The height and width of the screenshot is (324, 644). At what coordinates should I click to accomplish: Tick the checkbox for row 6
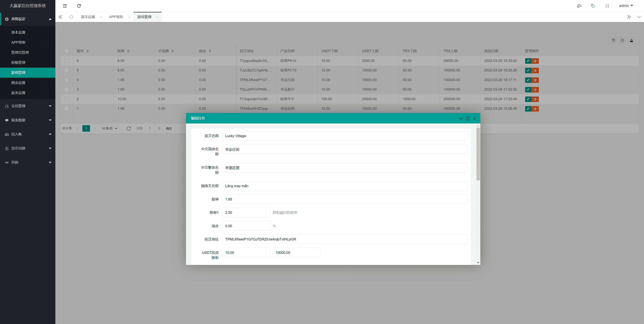67,61
